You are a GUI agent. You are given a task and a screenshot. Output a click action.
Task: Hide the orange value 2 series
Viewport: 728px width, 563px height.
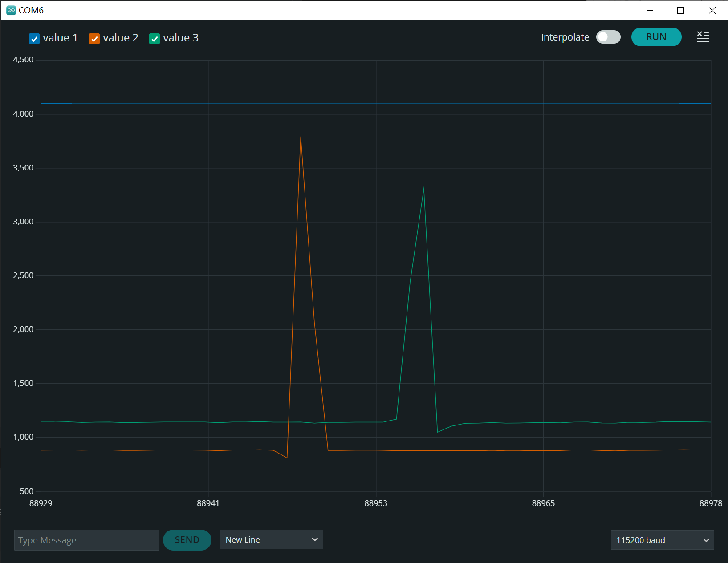point(94,39)
